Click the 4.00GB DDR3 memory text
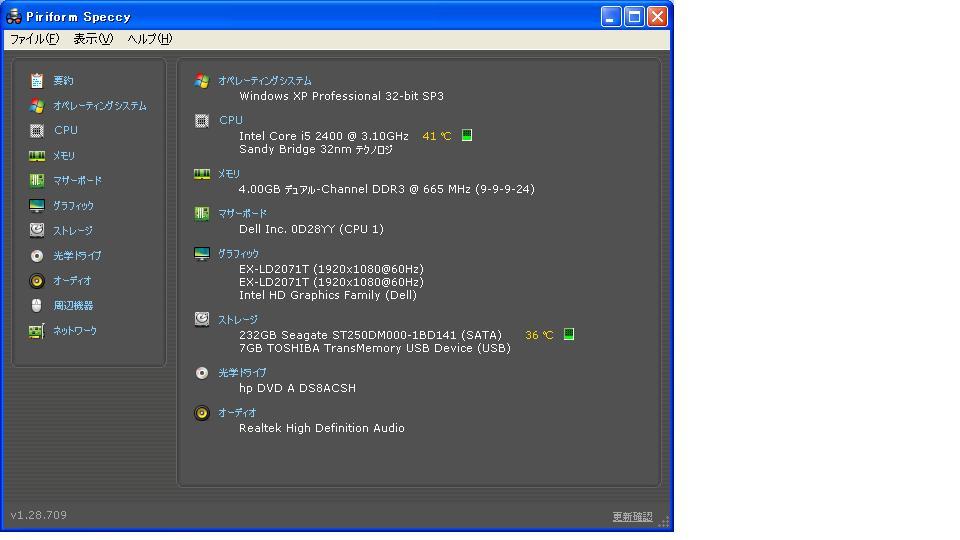Viewport: 960px width, 540px height. click(x=386, y=189)
